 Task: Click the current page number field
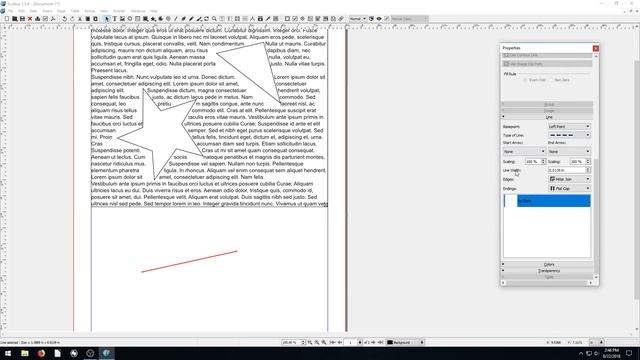(351, 342)
